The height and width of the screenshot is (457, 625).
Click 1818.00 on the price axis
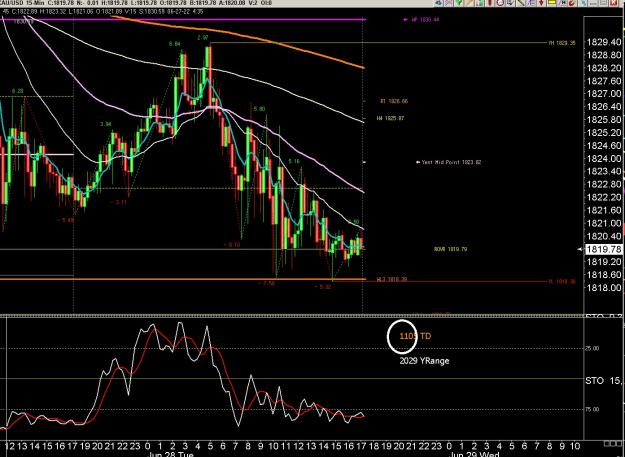pyautogui.click(x=604, y=288)
